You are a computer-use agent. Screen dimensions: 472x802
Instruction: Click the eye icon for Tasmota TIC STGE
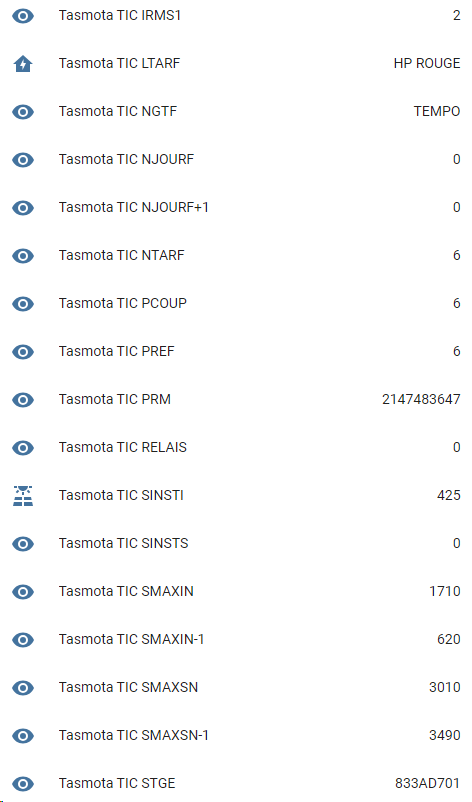click(x=23, y=784)
